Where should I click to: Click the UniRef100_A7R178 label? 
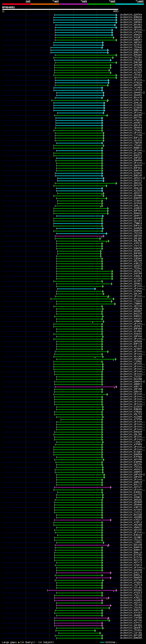point(131,100)
